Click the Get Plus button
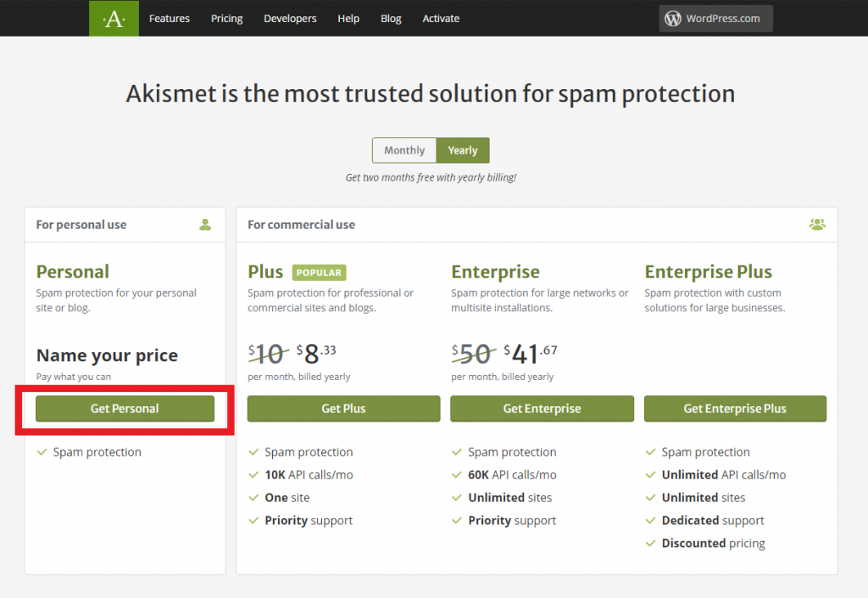This screenshot has width=868, height=598. pyautogui.click(x=344, y=409)
